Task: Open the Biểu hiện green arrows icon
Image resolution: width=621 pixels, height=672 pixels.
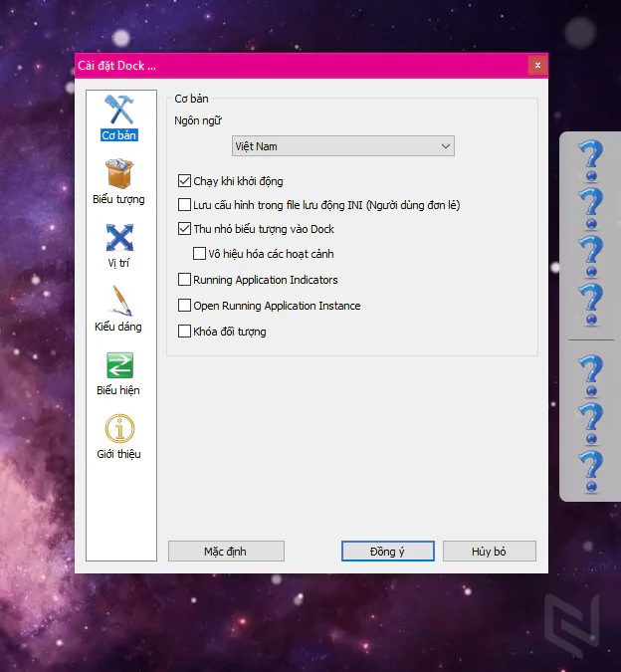Action: (x=119, y=365)
